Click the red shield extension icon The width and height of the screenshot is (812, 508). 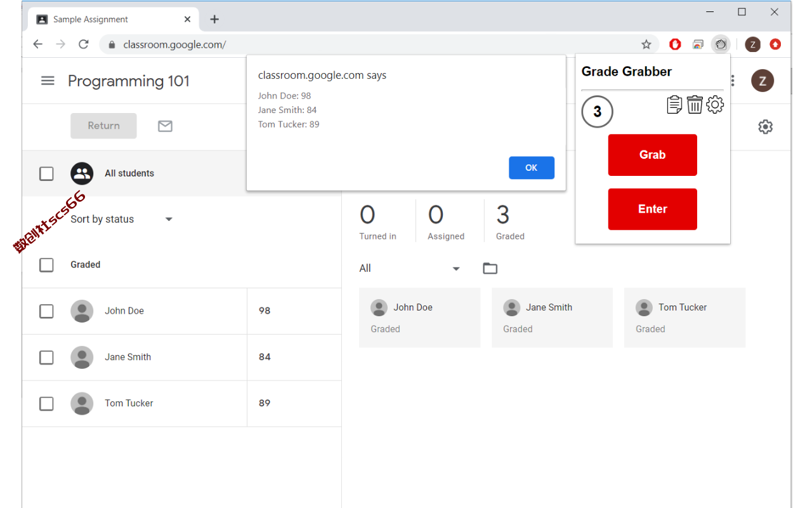tap(675, 44)
